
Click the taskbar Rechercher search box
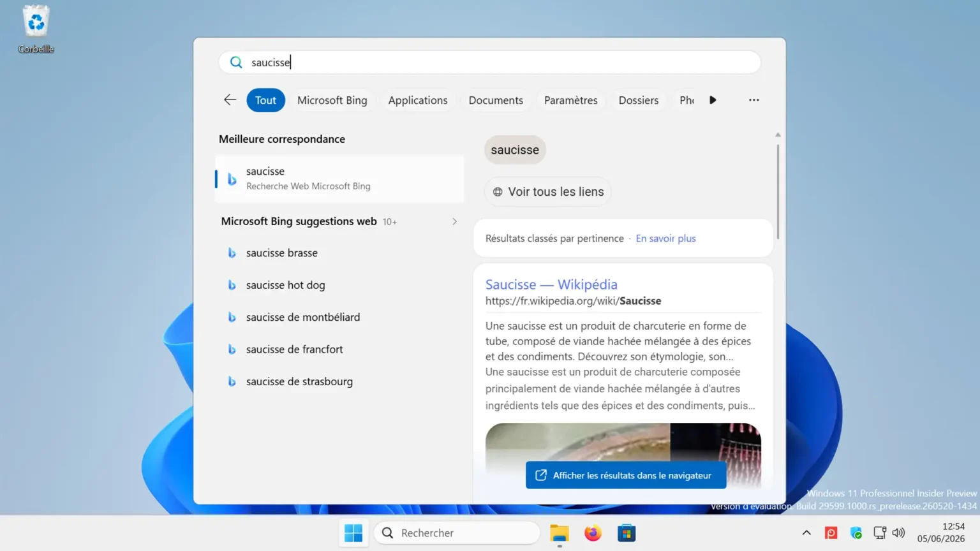pos(457,533)
